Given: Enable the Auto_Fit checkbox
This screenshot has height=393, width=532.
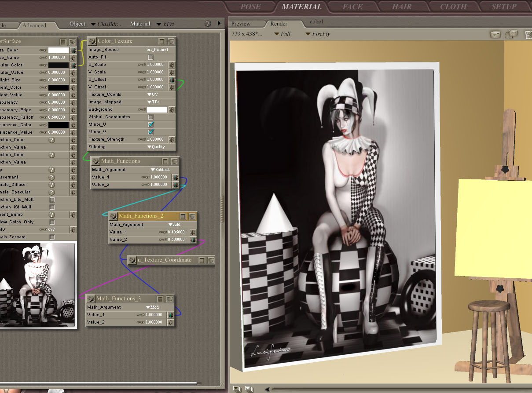Looking at the screenshot, I should [151, 57].
